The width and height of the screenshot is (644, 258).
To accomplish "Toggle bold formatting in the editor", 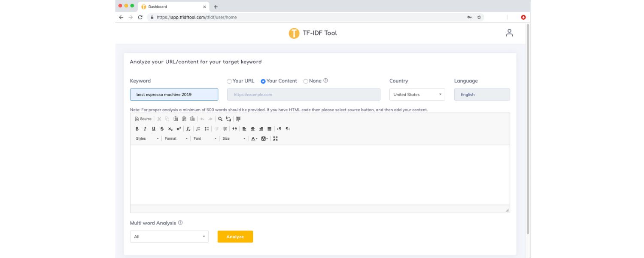I will (137, 129).
